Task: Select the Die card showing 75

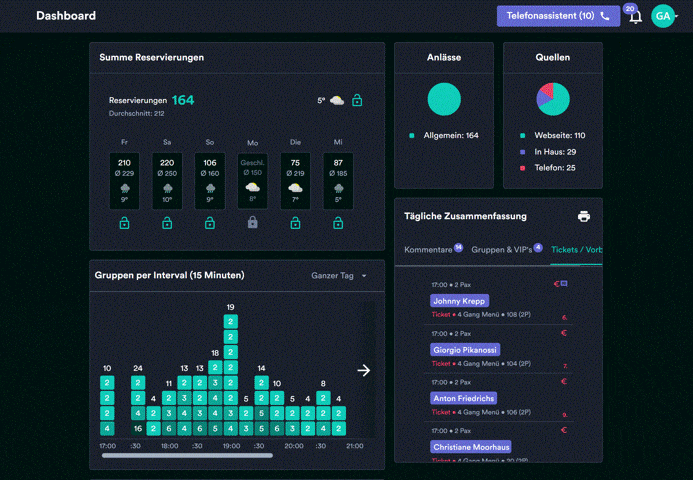Action: click(x=295, y=181)
